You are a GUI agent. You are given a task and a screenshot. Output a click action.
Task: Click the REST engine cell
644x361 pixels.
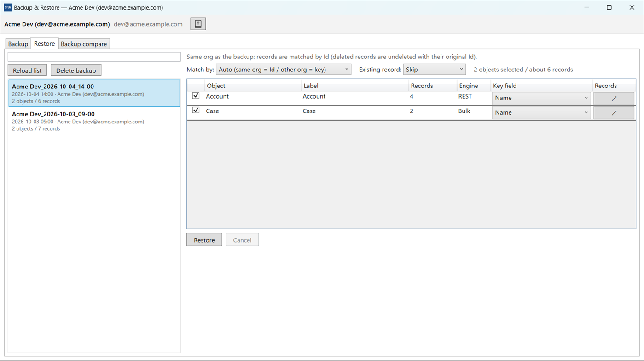click(465, 96)
